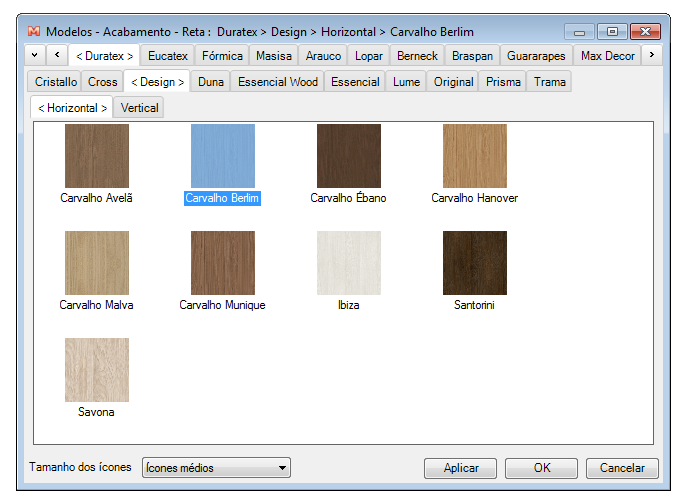This screenshot has height=497, width=697.
Task: Pick the Santorini dark wood swatch
Action: pyautogui.click(x=475, y=263)
